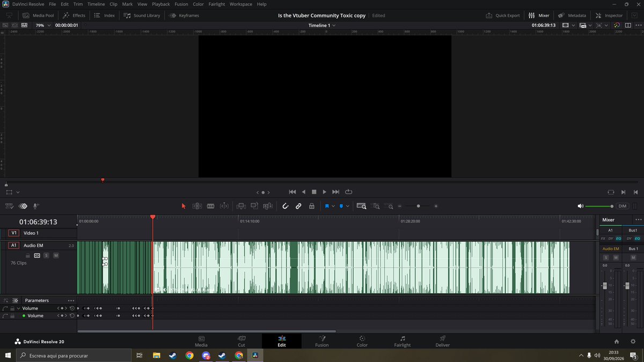Move the A1 mixer fader
Screen dimensions: 644x362
tap(605, 286)
